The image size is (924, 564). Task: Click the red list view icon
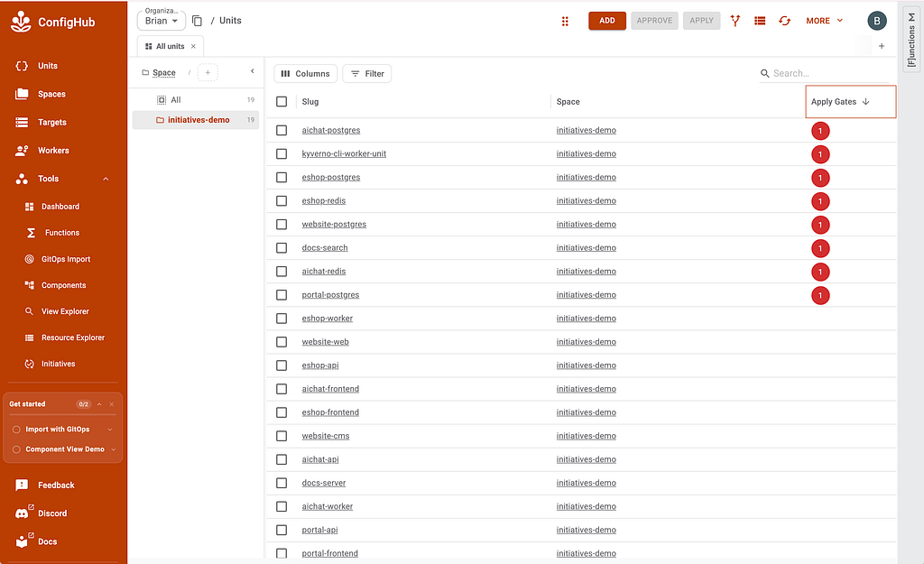tap(760, 21)
